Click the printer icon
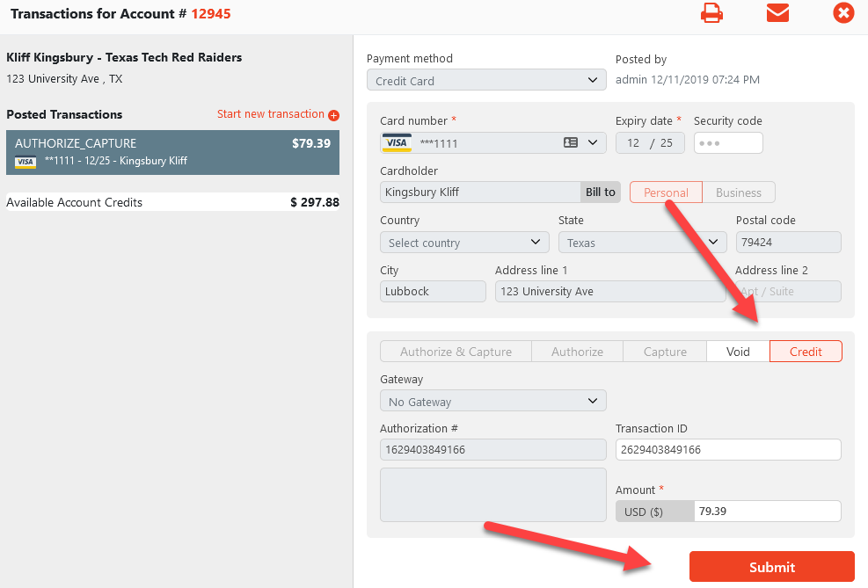The width and height of the screenshot is (868, 588). pyautogui.click(x=711, y=13)
